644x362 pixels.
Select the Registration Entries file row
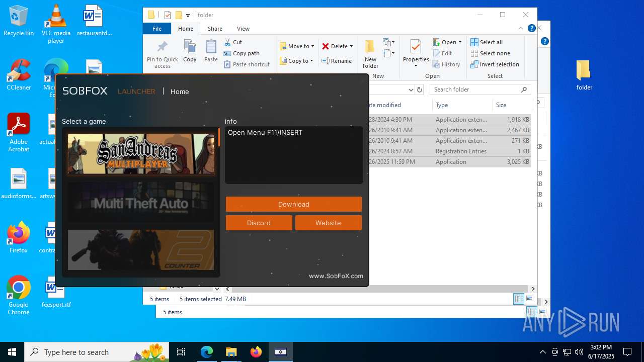click(449, 151)
